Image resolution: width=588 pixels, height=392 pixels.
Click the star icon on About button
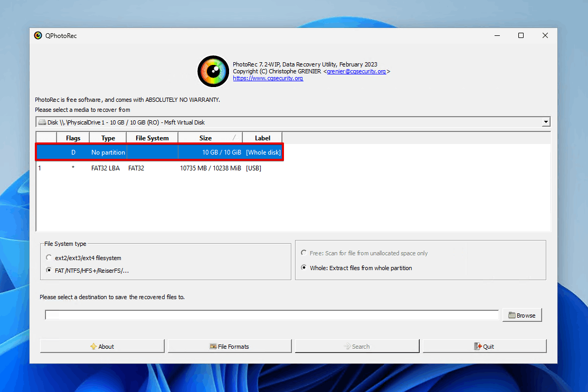click(x=93, y=347)
